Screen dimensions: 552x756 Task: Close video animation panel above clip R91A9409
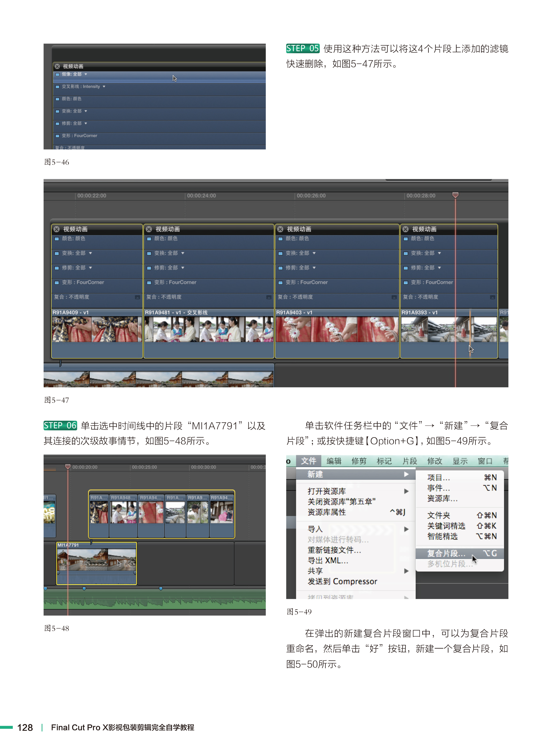57,229
